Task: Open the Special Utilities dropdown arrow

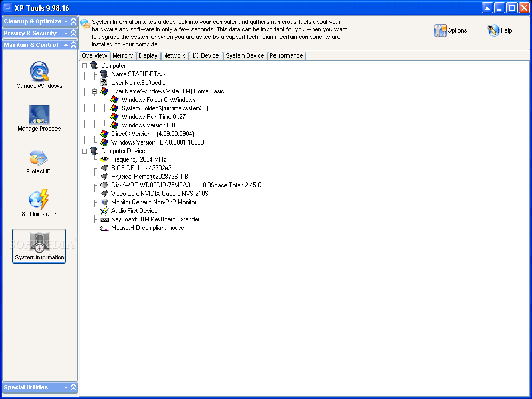Action: (x=66, y=387)
